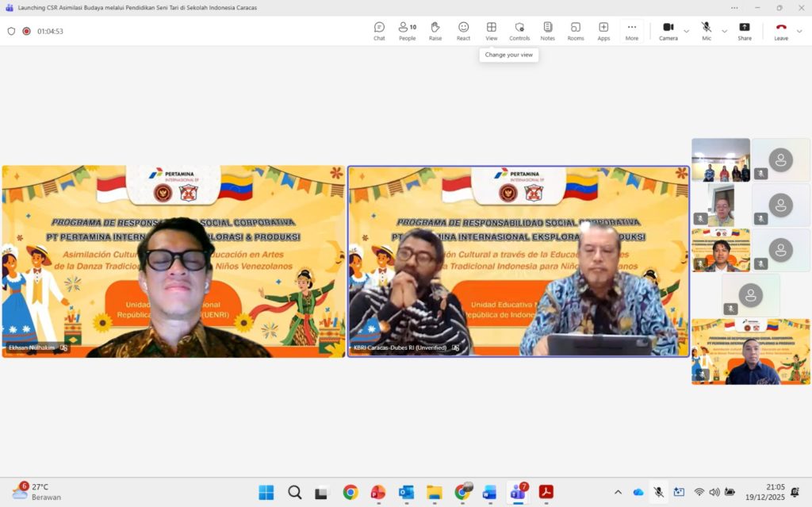Select Ekhsan Nulhakim's video tile
Image resolution: width=812 pixels, height=507 pixels.
(174, 261)
